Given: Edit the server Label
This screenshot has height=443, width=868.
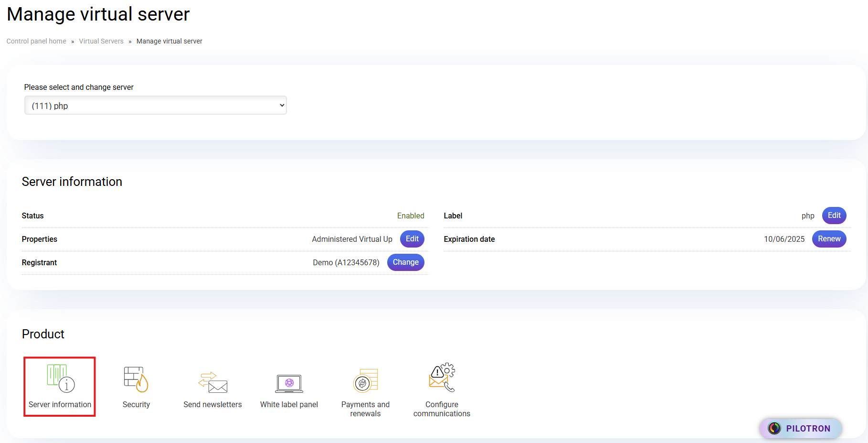Looking at the screenshot, I should (x=834, y=216).
